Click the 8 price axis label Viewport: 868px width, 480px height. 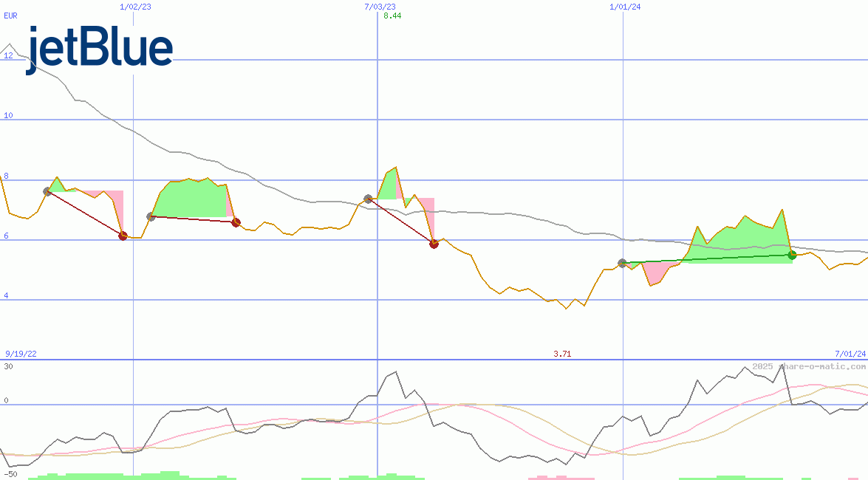6,176
